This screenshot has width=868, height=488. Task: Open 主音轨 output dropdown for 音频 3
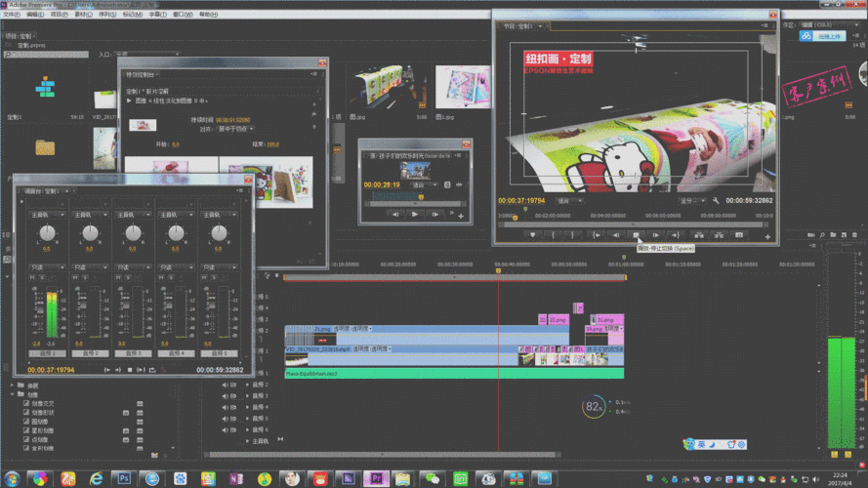click(133, 215)
